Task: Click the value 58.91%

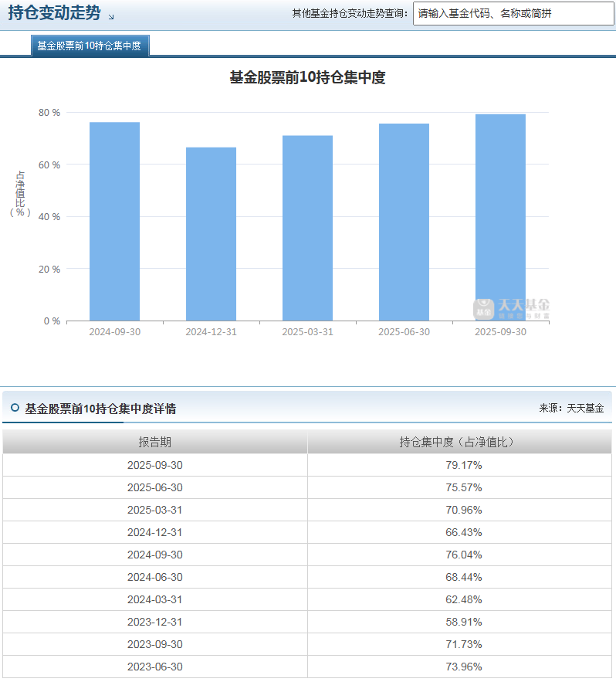Action: 464,622
